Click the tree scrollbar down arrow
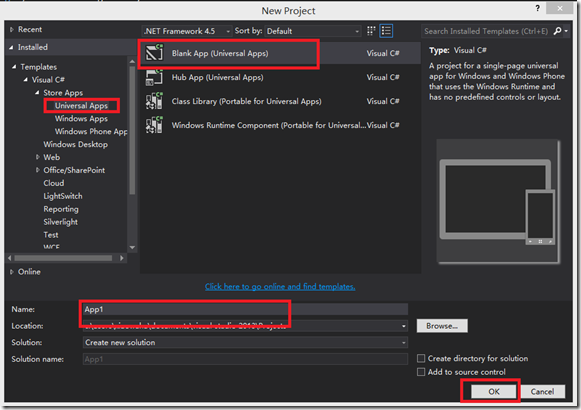The image size is (581, 410). (132, 247)
